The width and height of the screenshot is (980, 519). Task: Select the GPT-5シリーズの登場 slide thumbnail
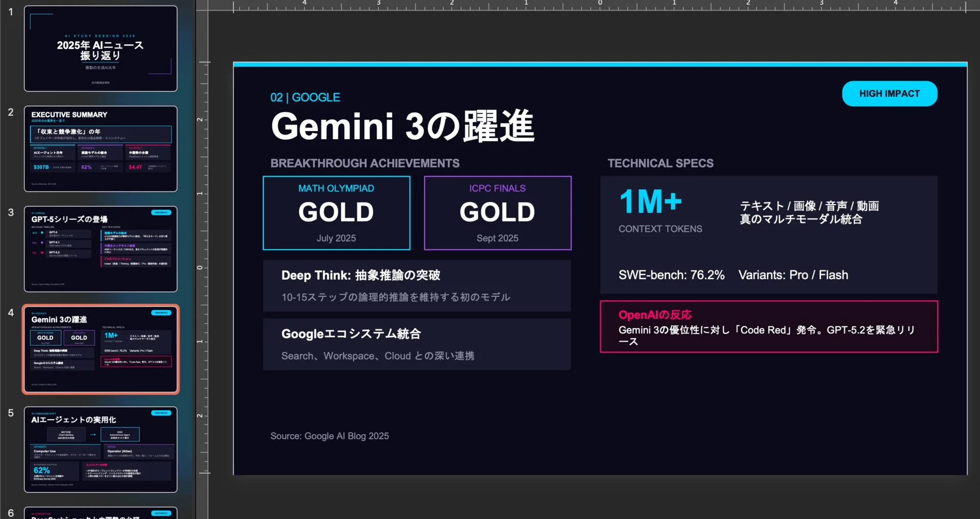pos(100,248)
